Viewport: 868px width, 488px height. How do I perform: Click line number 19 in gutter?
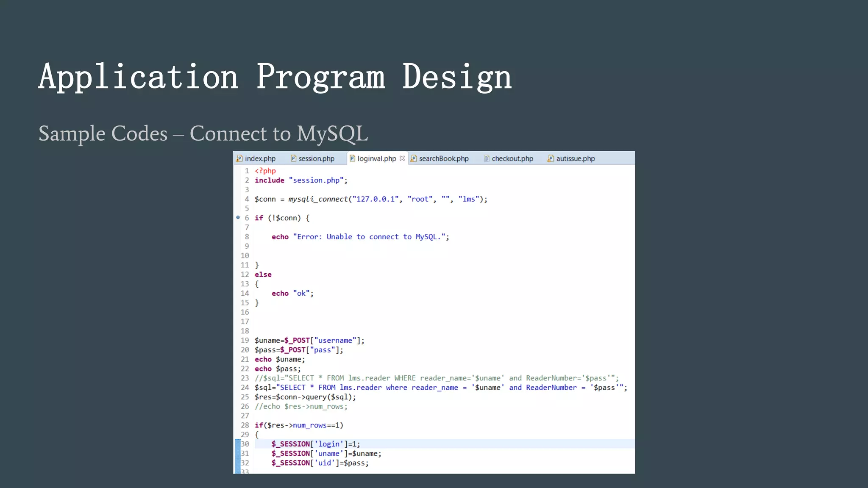(245, 341)
